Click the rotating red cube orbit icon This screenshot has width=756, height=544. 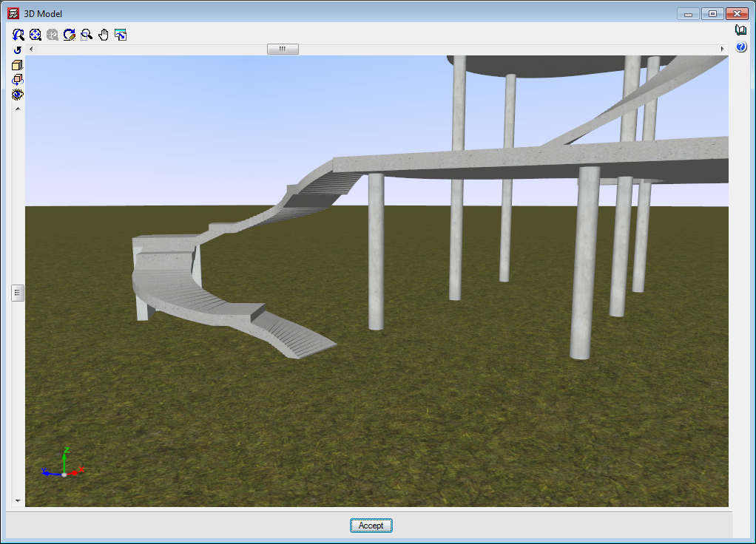point(18,80)
